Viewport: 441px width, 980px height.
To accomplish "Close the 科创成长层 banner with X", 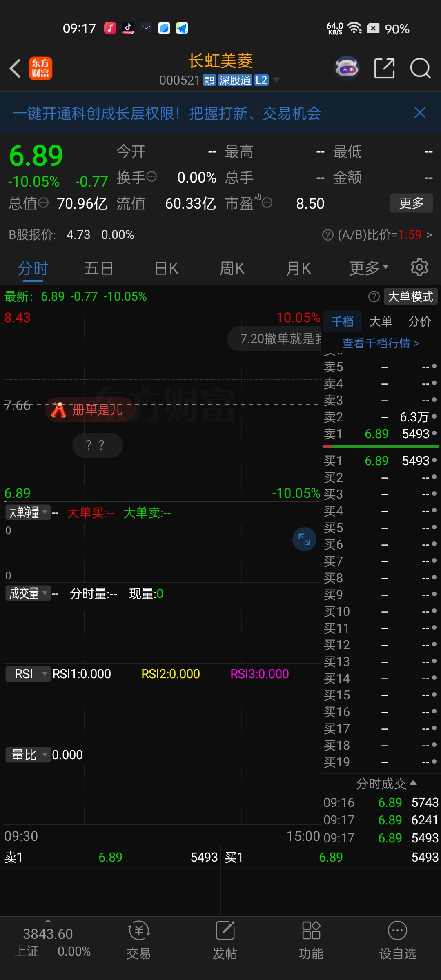I will pos(420,113).
